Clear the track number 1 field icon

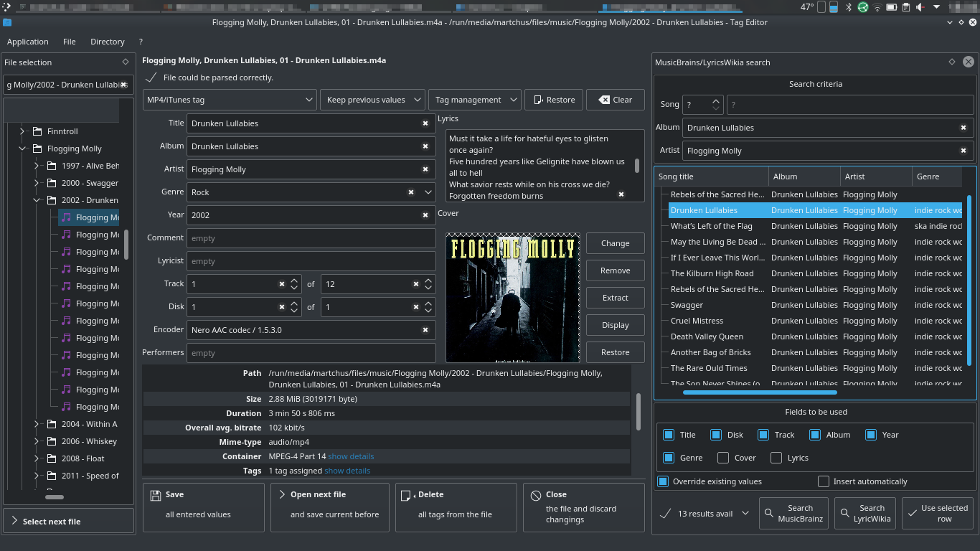(x=282, y=284)
